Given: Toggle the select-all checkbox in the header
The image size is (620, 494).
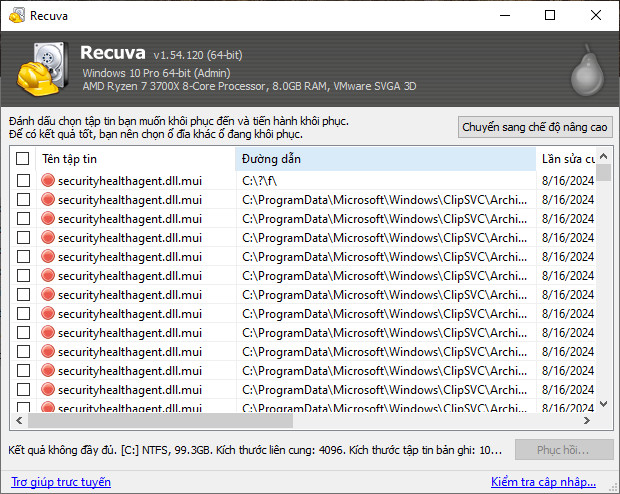Looking at the screenshot, I should pyautogui.click(x=23, y=159).
